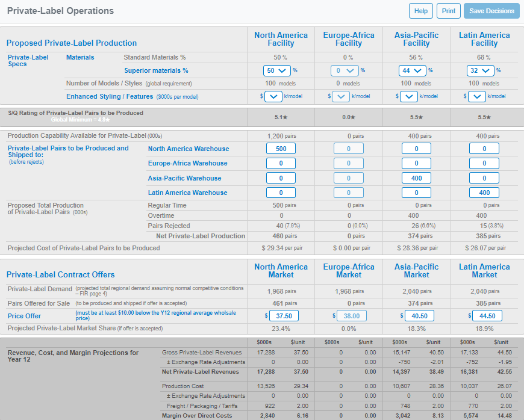524x420 pixels.
Task: Edit Asia-Pacific Market price offer field
Action: (x=416, y=316)
